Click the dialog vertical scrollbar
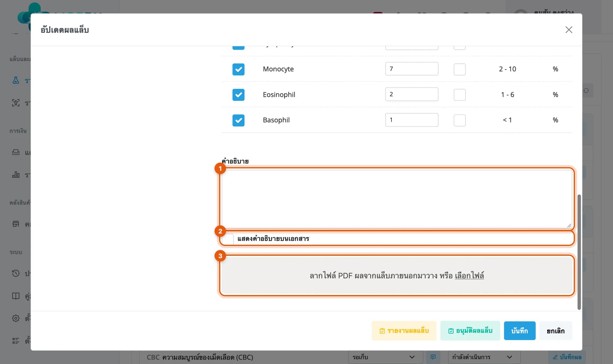The width and height of the screenshot is (613, 364). click(579, 252)
